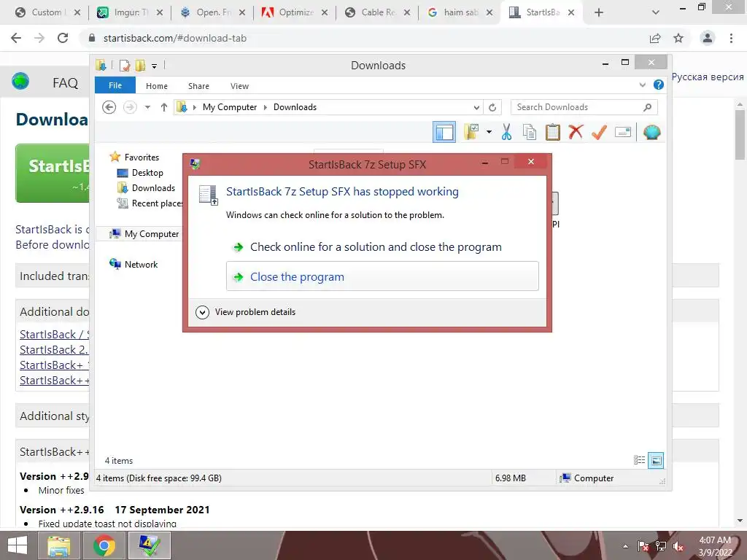The width and height of the screenshot is (747, 560).
Task: Click the properties icon in quick access toolbar
Action: [x=124, y=65]
